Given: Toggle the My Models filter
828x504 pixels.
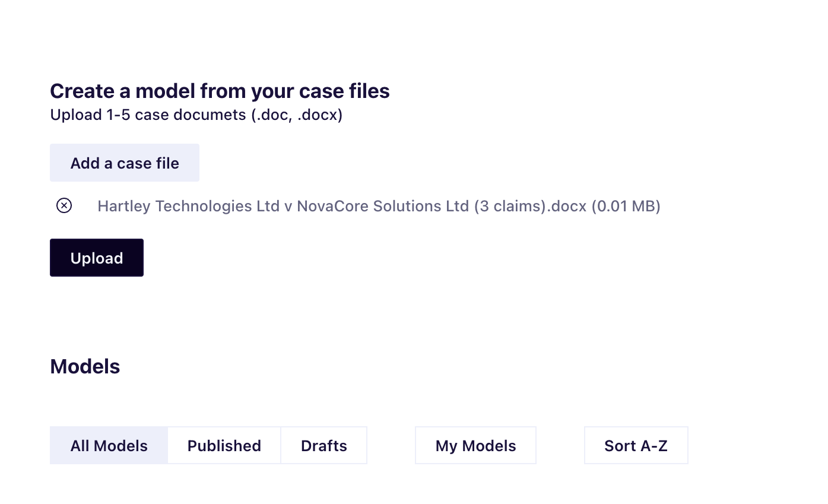Looking at the screenshot, I should (475, 446).
